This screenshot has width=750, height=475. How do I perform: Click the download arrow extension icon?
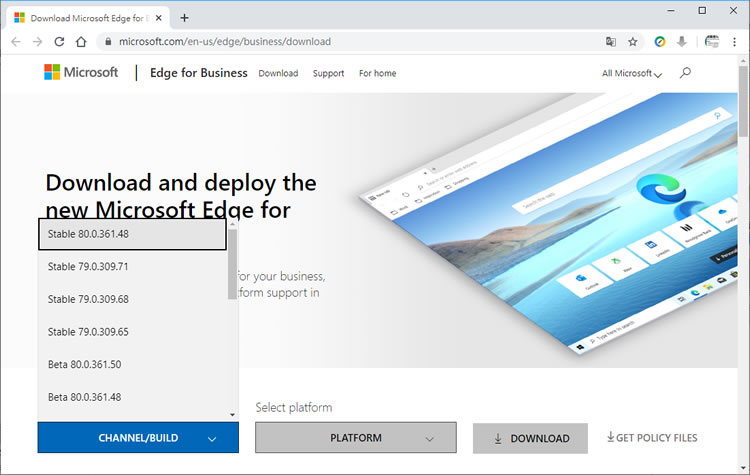(682, 42)
